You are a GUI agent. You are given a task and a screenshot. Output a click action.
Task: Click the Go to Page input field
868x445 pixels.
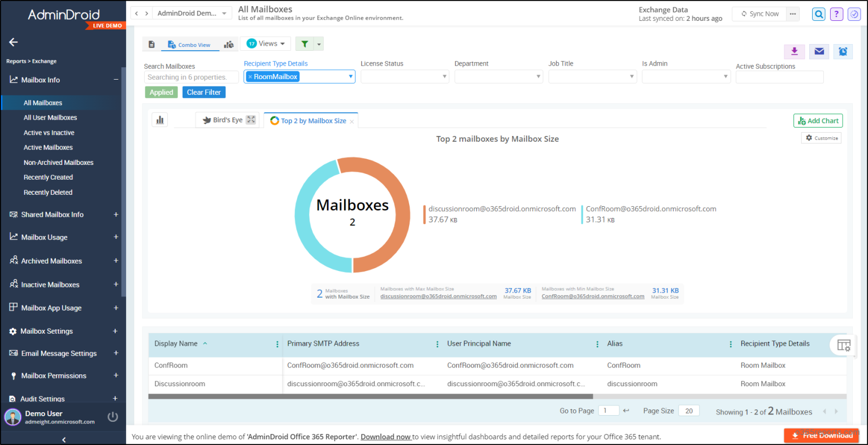click(609, 411)
